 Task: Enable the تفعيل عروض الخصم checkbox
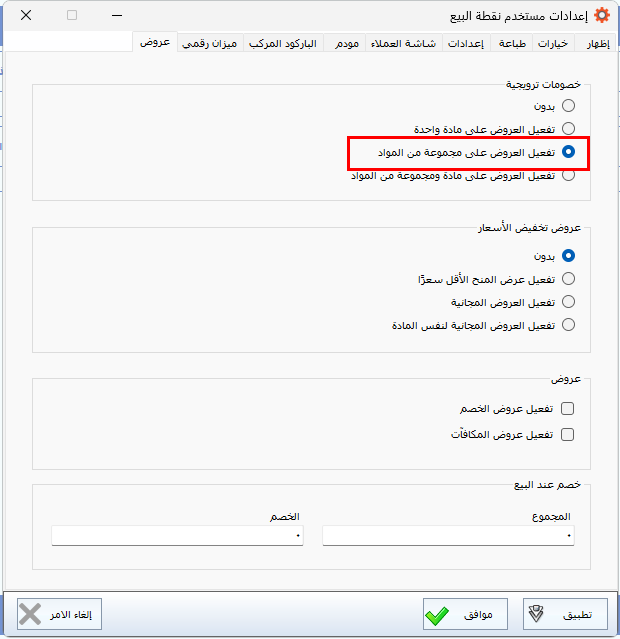click(568, 409)
